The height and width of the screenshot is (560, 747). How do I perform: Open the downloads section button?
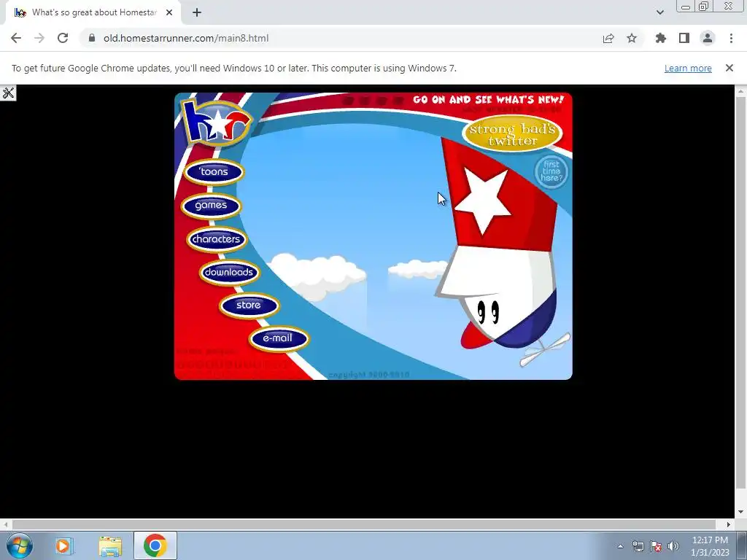click(x=229, y=273)
